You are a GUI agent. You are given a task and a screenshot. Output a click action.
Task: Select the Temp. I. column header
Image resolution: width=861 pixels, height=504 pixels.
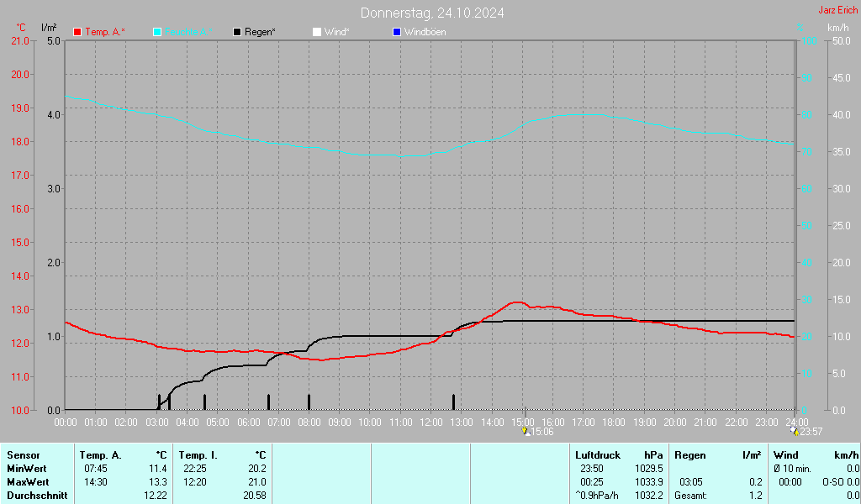(198, 455)
